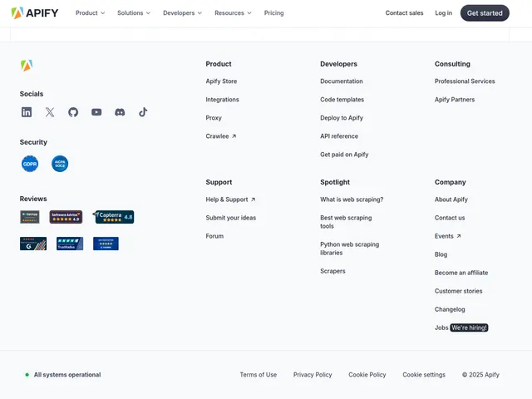Open Cookie settings

click(x=424, y=375)
